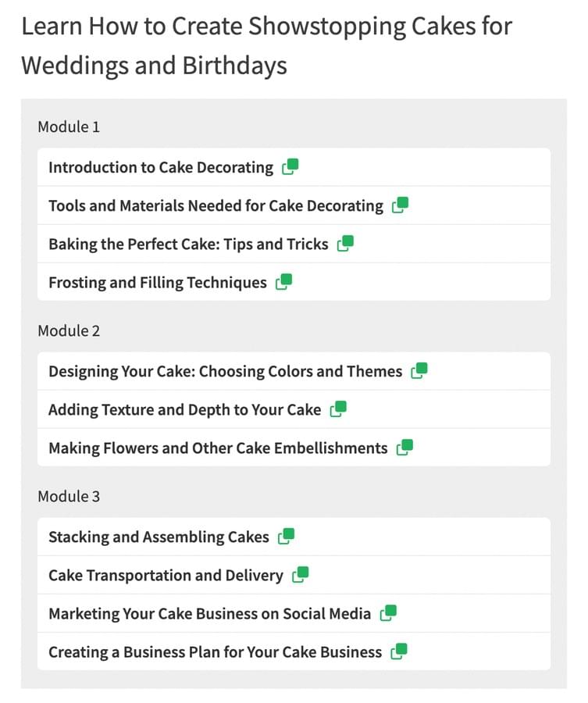This screenshot has width=588, height=703.
Task: Copy the Cake Transportation and Delivery title
Action: (x=301, y=575)
